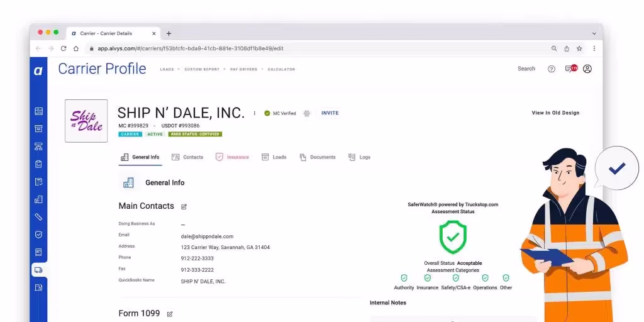Click the General Info section buildings icon
The width and height of the screenshot is (644, 322).
(128, 183)
